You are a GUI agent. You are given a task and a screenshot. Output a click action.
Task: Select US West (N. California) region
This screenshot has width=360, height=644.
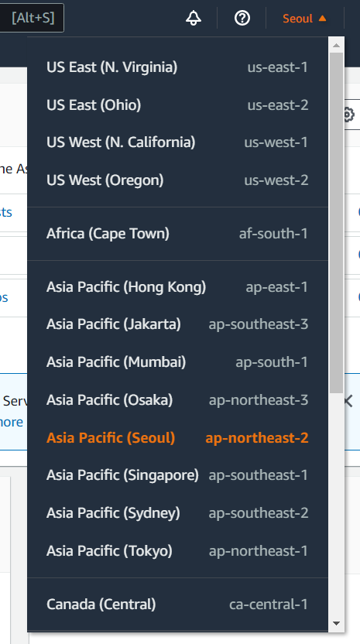coord(177,142)
